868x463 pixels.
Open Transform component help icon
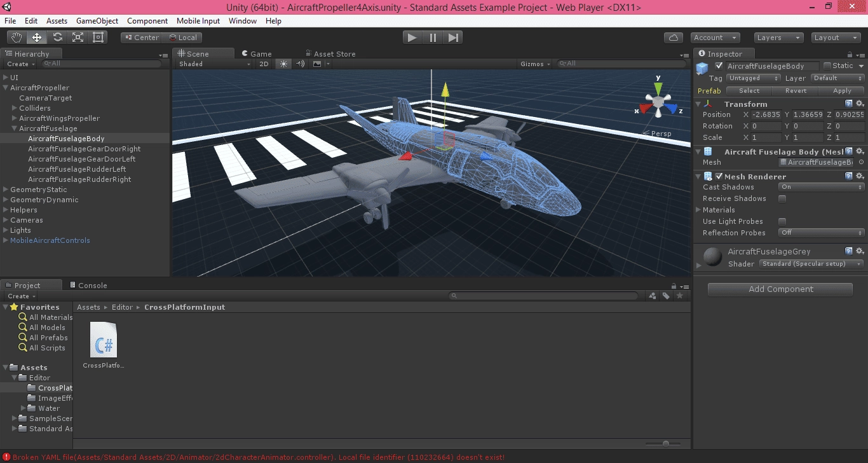[848, 104]
